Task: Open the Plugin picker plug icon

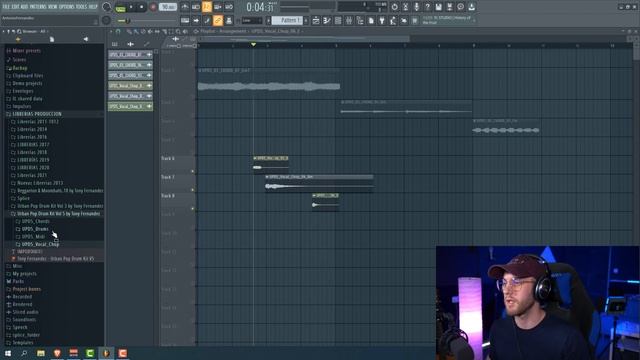Action: (382, 20)
